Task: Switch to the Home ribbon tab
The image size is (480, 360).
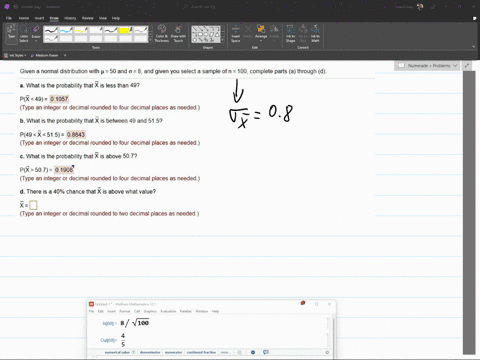Action: pyautogui.click(x=24, y=18)
